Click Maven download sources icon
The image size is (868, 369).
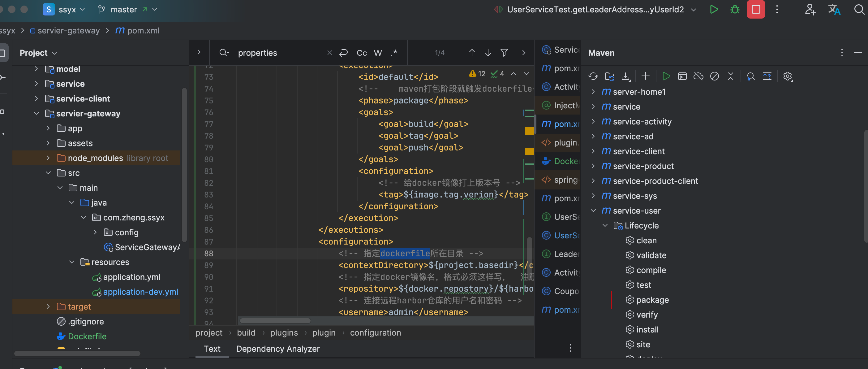(626, 76)
